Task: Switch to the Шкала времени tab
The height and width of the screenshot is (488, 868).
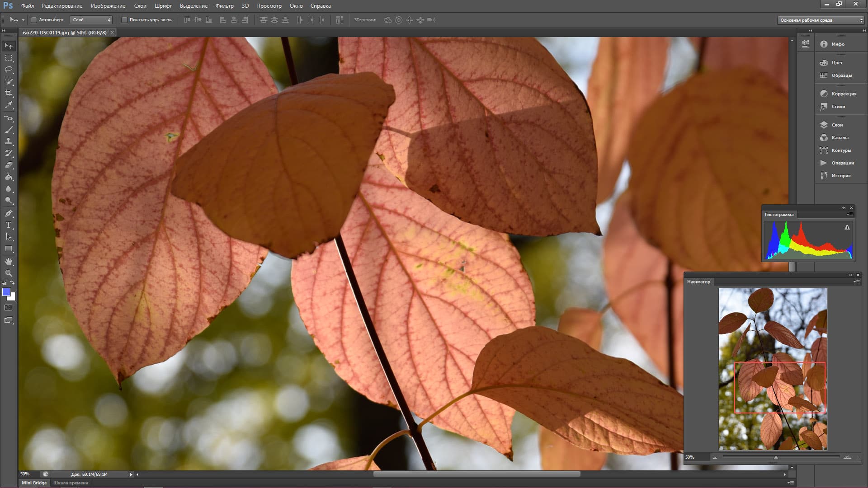Action: pos(71,483)
